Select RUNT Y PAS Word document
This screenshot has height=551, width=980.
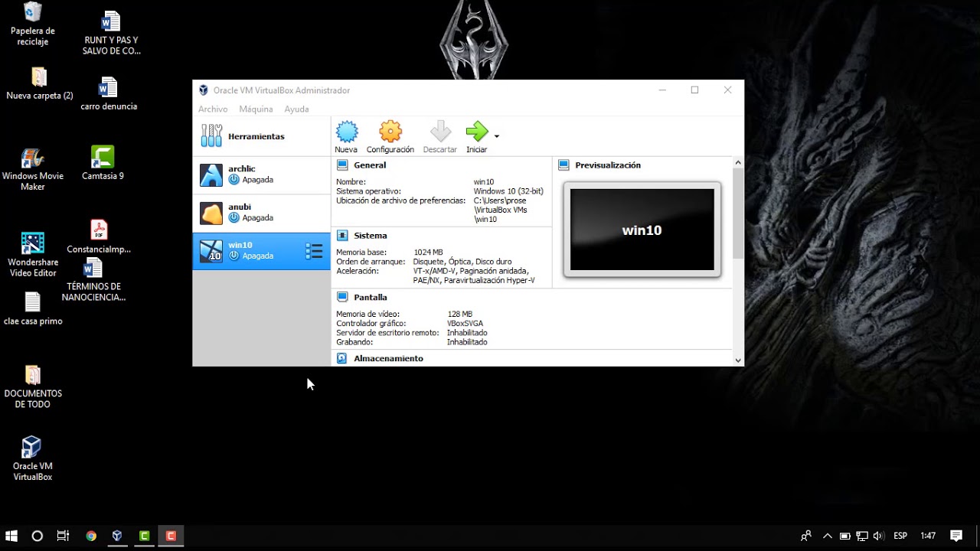pyautogui.click(x=111, y=33)
